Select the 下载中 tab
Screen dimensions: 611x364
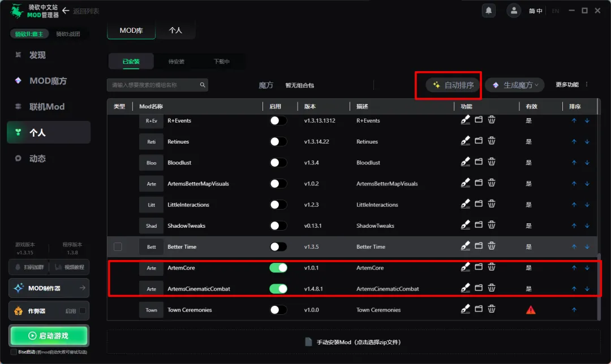pos(222,62)
